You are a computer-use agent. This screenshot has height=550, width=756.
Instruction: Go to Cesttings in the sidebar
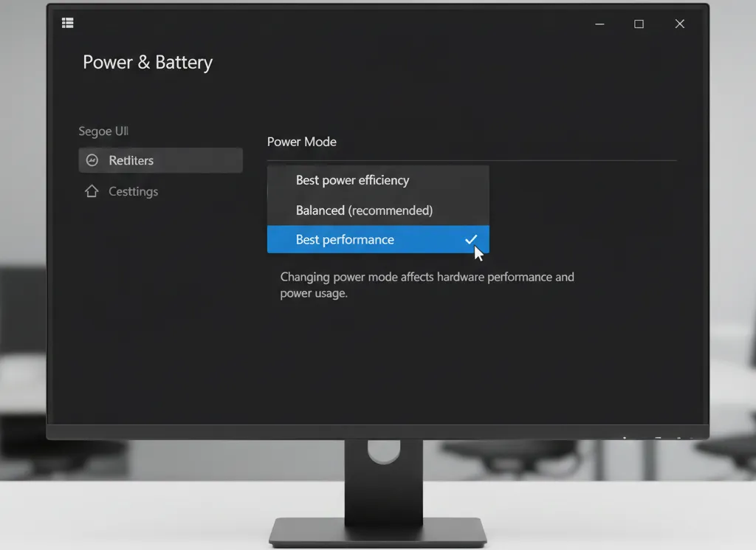[133, 191]
